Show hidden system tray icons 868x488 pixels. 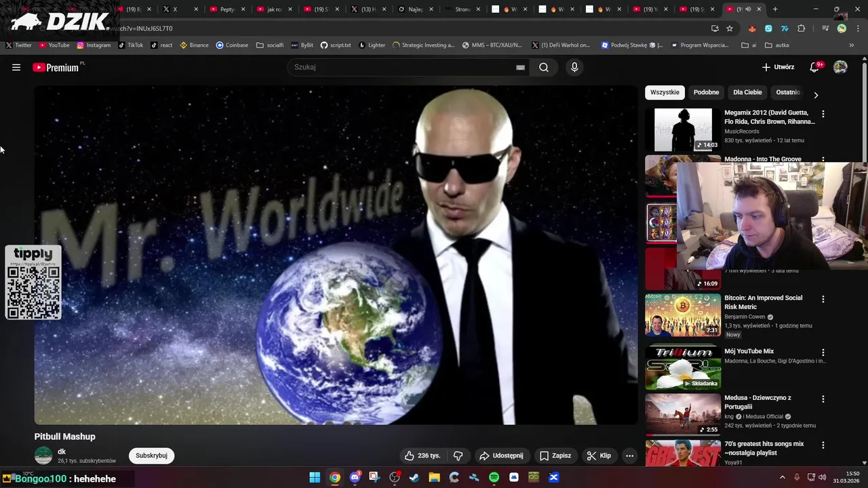pyautogui.click(x=782, y=477)
